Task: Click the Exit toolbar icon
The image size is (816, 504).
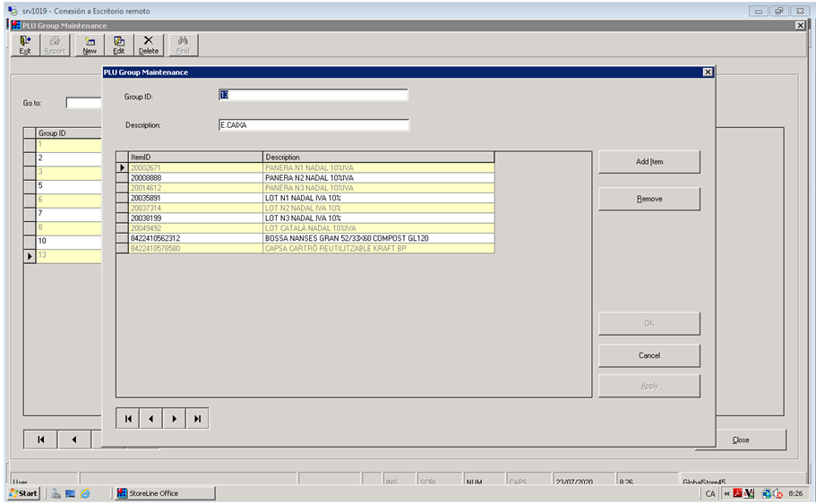Action: pyautogui.click(x=25, y=45)
